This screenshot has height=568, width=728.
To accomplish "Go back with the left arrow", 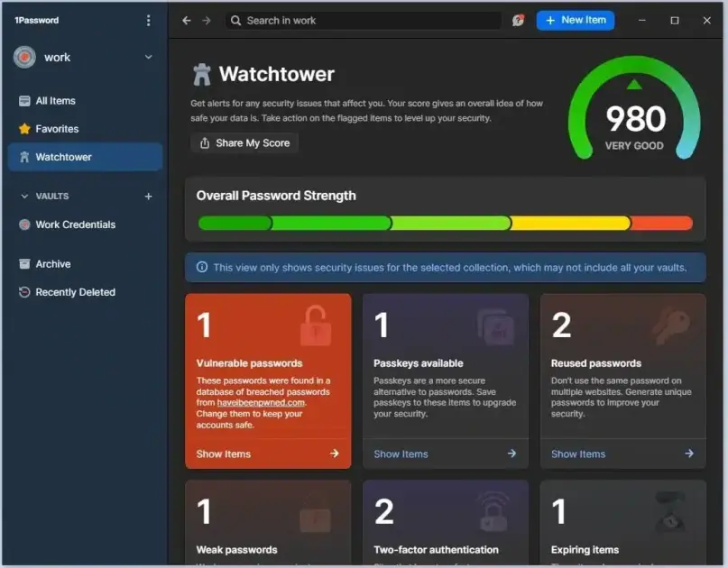I will (x=187, y=21).
